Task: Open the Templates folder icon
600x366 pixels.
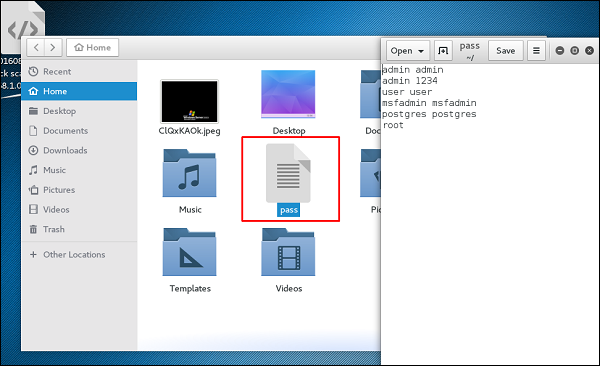Action: [189, 252]
